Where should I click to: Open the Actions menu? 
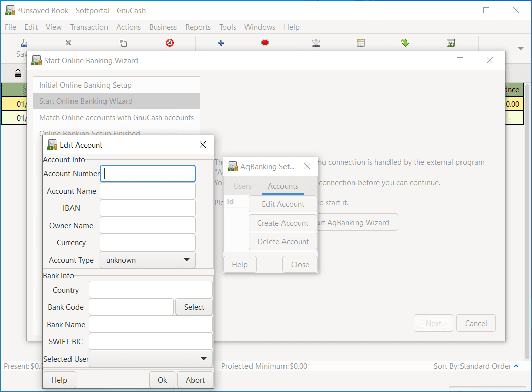pyautogui.click(x=128, y=27)
